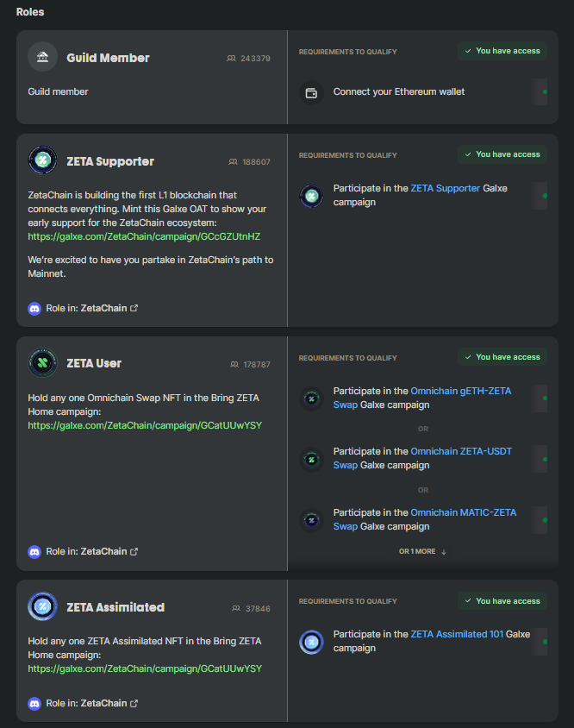Expand OR 1 MORE requirements in ZETA User
This screenshot has width=574, height=728.
[x=422, y=551]
